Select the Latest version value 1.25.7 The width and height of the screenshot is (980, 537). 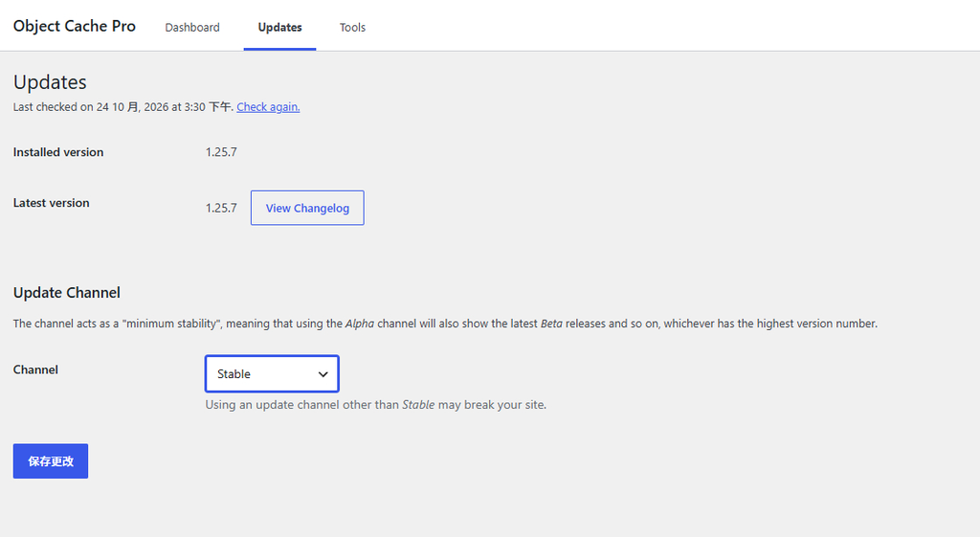tap(221, 208)
